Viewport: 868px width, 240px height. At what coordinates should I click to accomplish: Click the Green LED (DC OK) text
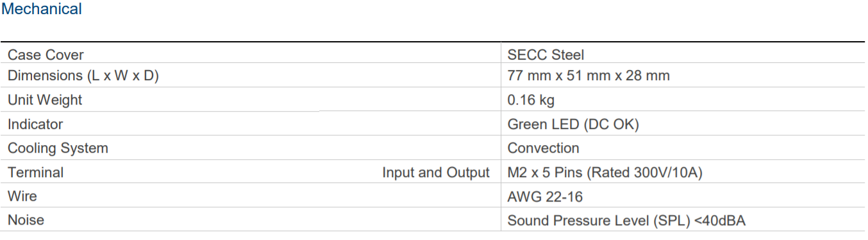point(573,124)
